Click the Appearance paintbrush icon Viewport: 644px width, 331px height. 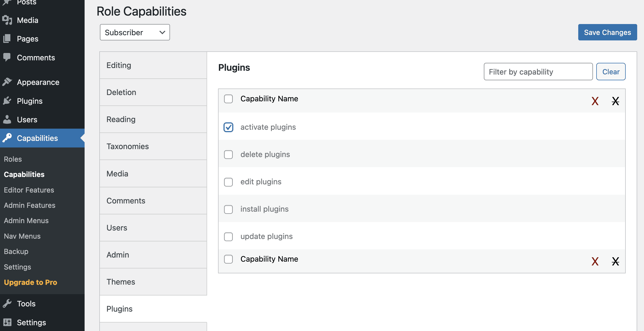7,82
